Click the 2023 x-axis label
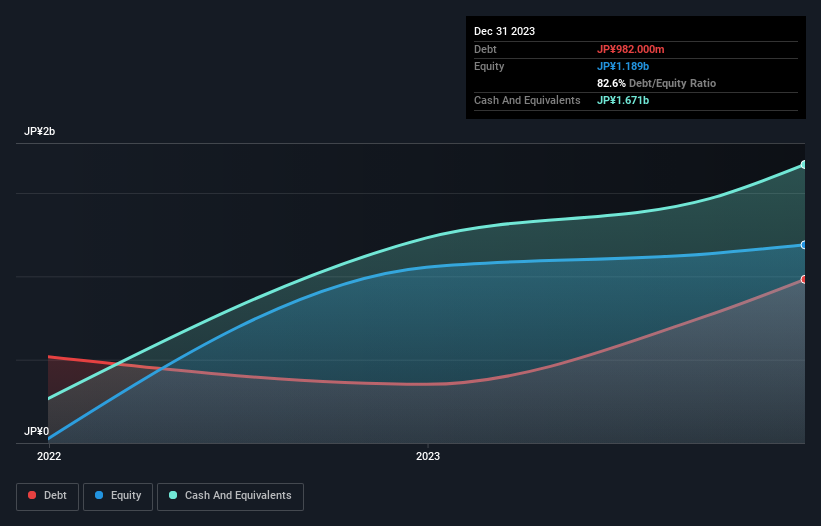 tap(428, 456)
